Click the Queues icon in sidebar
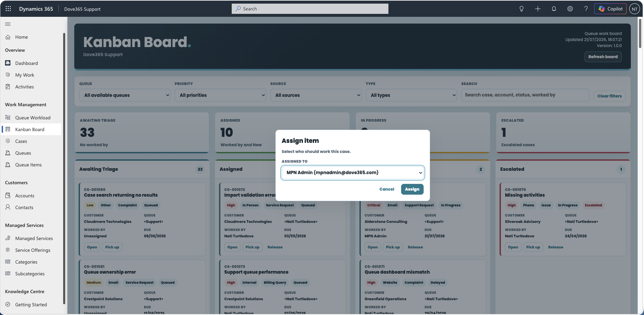The height and width of the screenshot is (315, 644). click(x=8, y=153)
